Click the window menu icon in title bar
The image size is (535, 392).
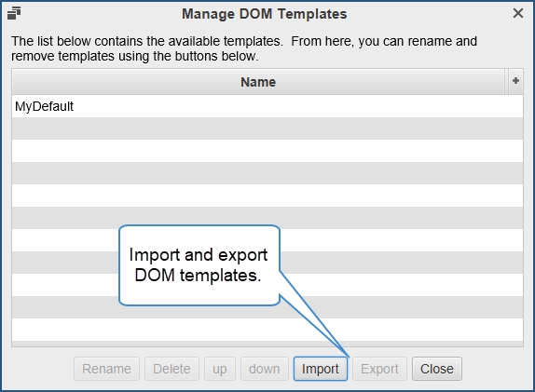pyautogui.click(x=14, y=14)
